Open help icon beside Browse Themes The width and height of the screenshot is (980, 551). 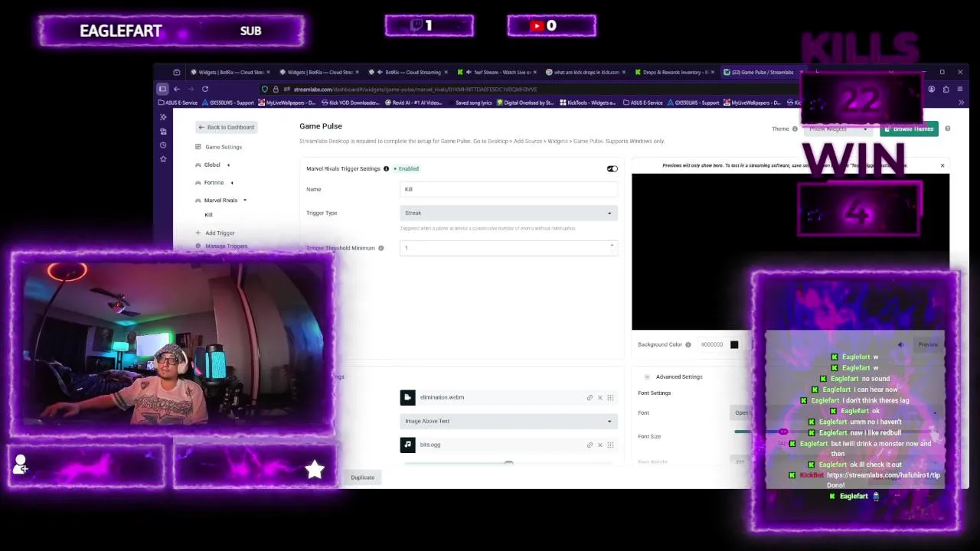[947, 129]
